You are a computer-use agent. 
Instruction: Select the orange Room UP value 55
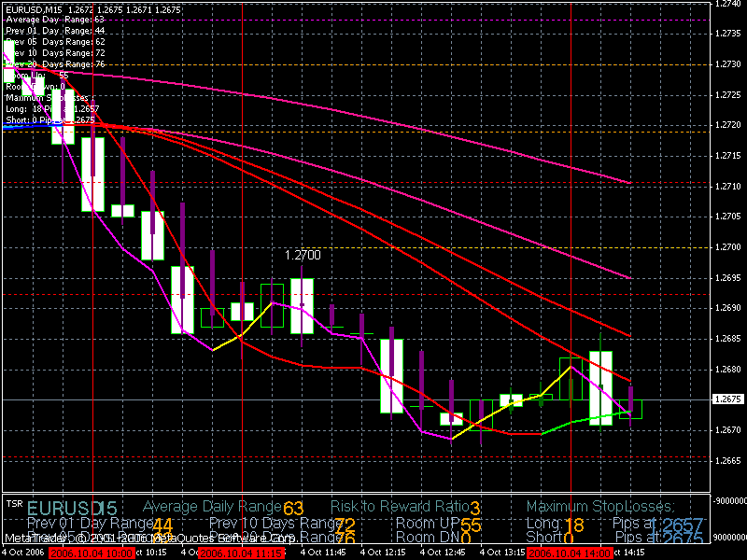coord(471,525)
